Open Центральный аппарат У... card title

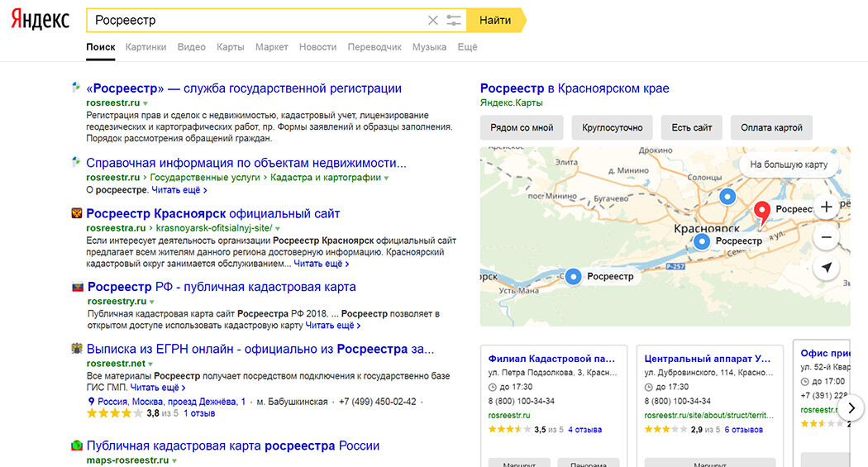coord(708,359)
